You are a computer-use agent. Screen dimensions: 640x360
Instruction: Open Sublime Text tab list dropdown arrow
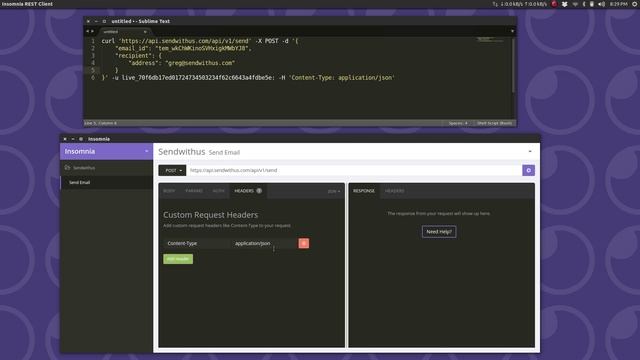(512, 31)
